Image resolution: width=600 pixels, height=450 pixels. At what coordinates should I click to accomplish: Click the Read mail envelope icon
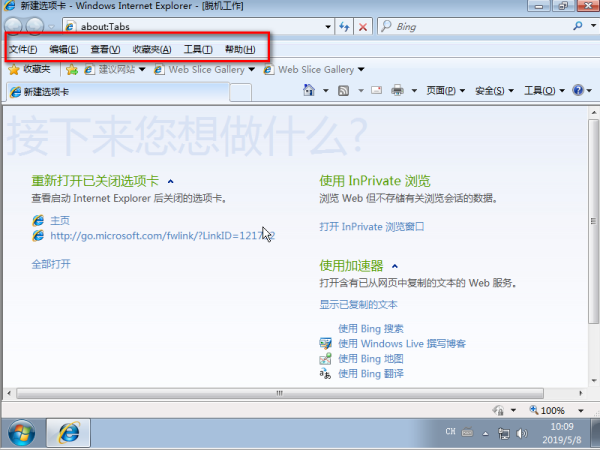pyautogui.click(x=377, y=90)
